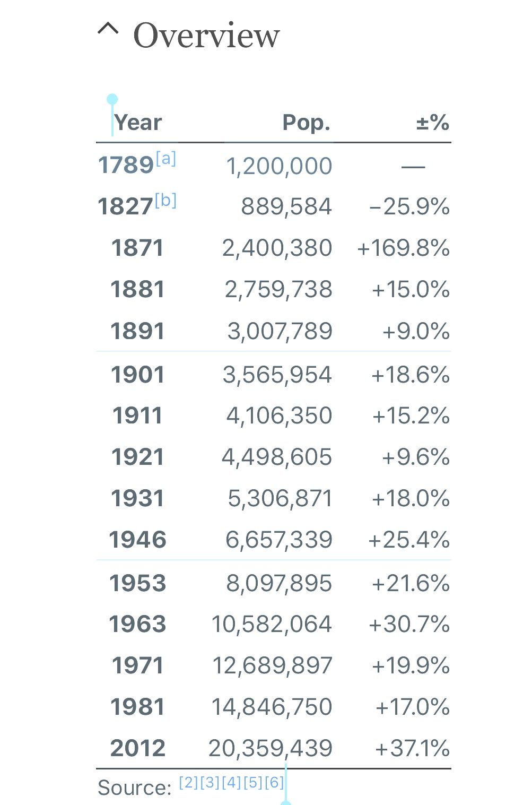
Task: Click the 2012 population value 20,359,439
Action: coord(271,748)
